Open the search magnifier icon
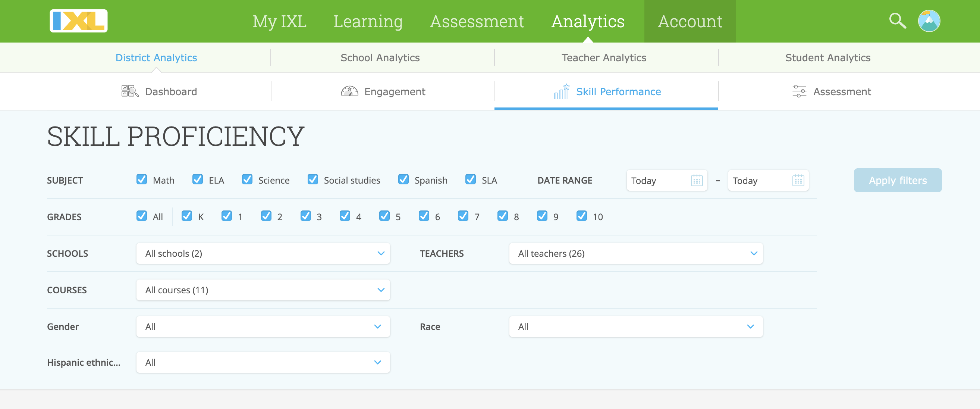The width and height of the screenshot is (980, 409). [x=897, y=21]
